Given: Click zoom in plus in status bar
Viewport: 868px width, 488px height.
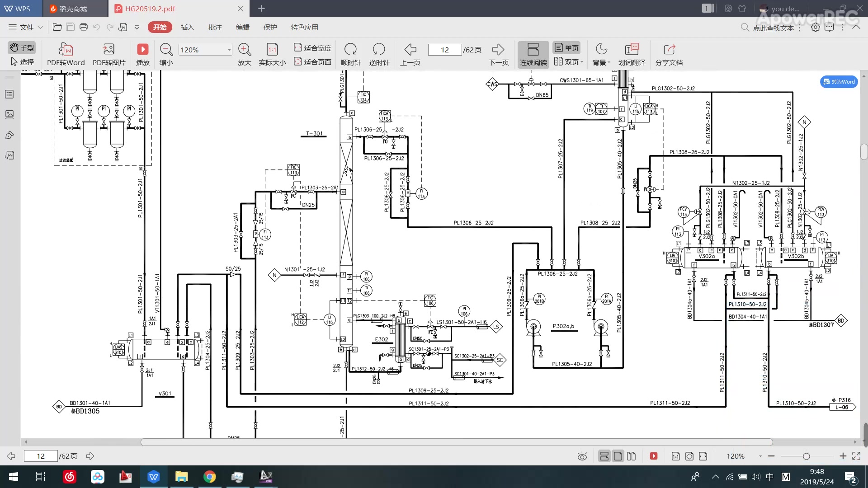Looking at the screenshot, I should pyautogui.click(x=843, y=456).
